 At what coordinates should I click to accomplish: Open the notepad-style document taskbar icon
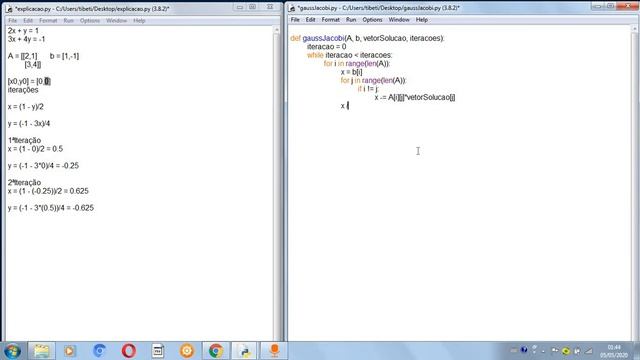[x=158, y=351]
